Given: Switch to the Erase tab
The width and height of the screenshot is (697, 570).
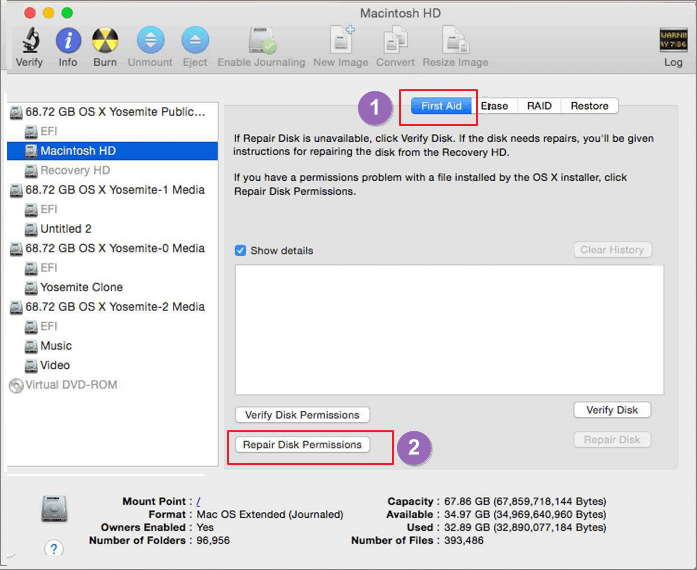Looking at the screenshot, I should (x=494, y=106).
